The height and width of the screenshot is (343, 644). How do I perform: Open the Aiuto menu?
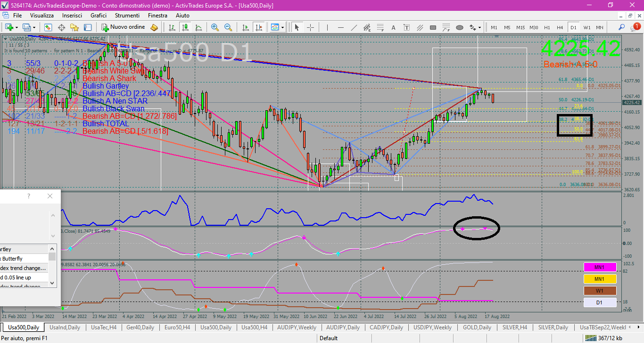click(x=182, y=16)
